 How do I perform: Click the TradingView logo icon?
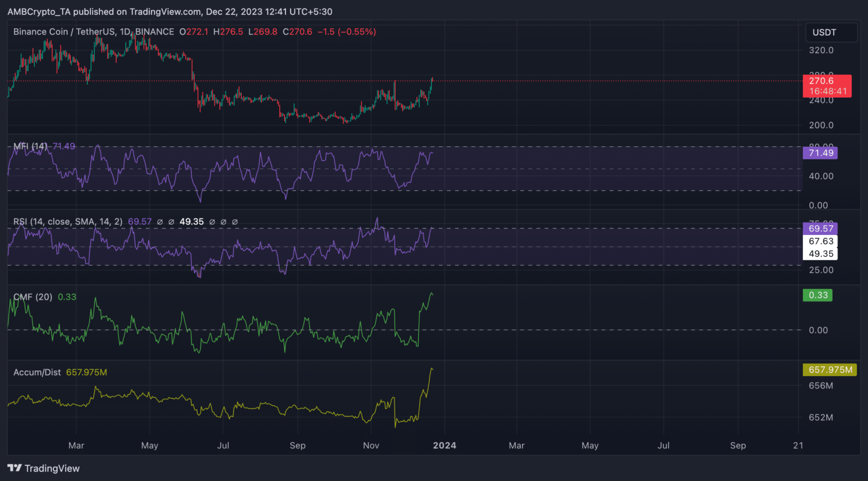(x=15, y=468)
